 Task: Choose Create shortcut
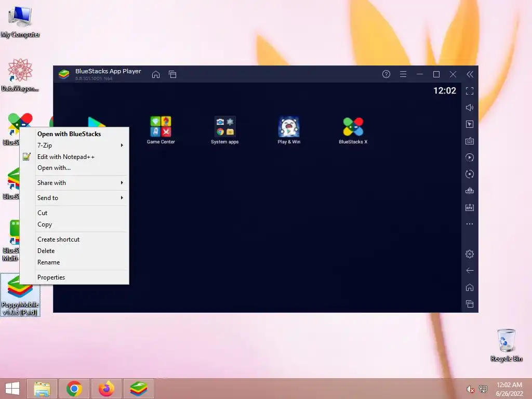(75, 240)
